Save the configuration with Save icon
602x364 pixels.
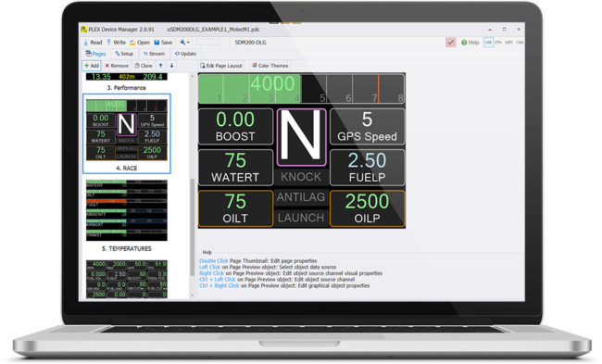[x=157, y=43]
